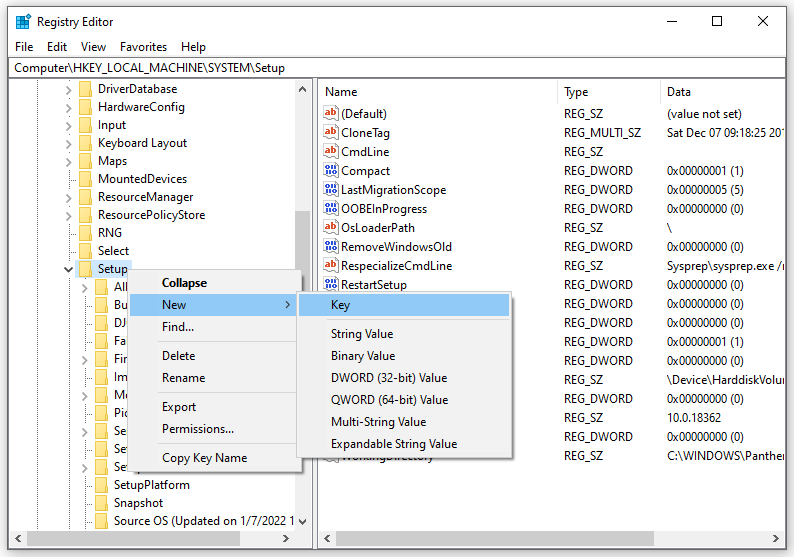Click the RNG folder icon

[x=86, y=233]
